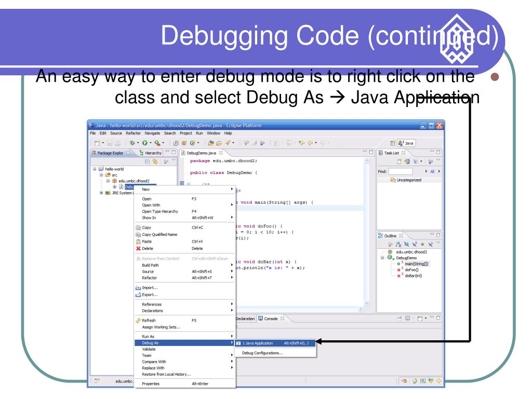The height and width of the screenshot is (399, 532).
Task: Choose Run As in the context menu
Action: coord(185,337)
